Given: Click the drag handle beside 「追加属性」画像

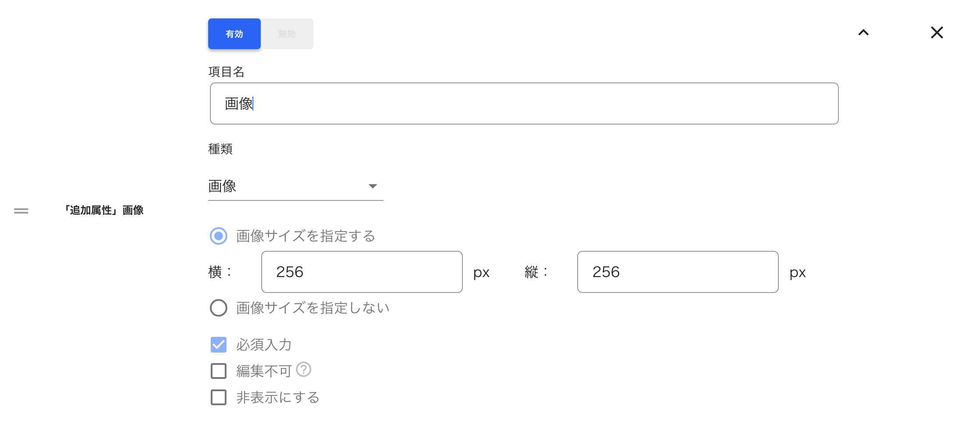Looking at the screenshot, I should pos(21,211).
